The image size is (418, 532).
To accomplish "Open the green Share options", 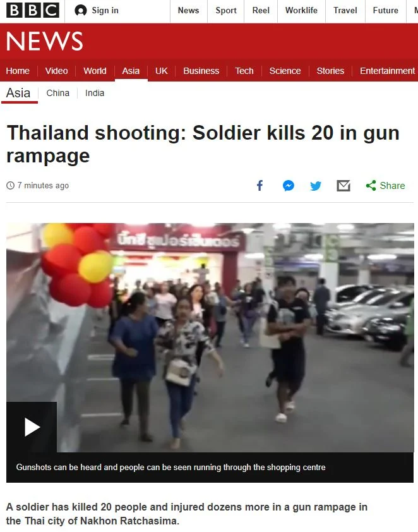I will click(385, 186).
